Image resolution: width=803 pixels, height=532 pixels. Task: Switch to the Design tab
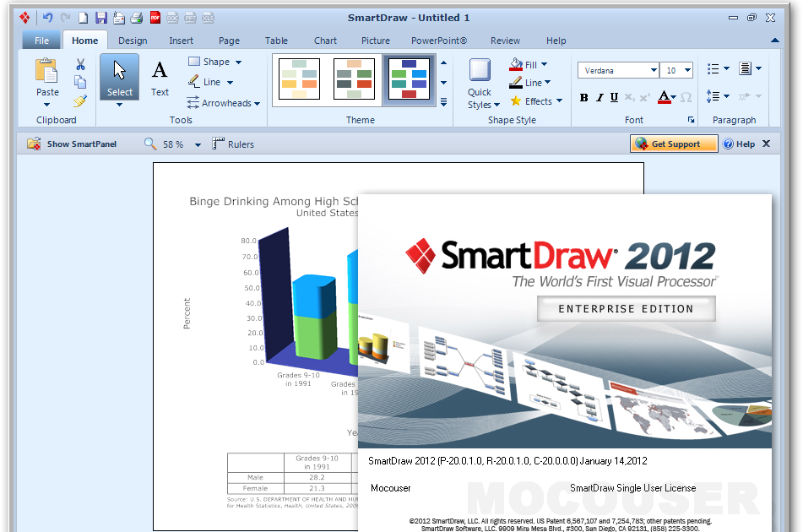click(x=133, y=41)
